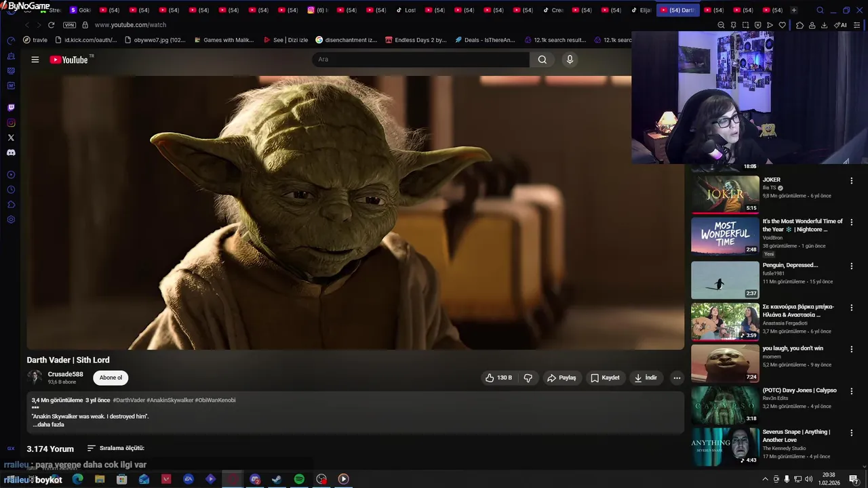This screenshot has width=868, height=488.
Task: Select the address bar URL www.youtube.com/watch
Action: pos(130,25)
